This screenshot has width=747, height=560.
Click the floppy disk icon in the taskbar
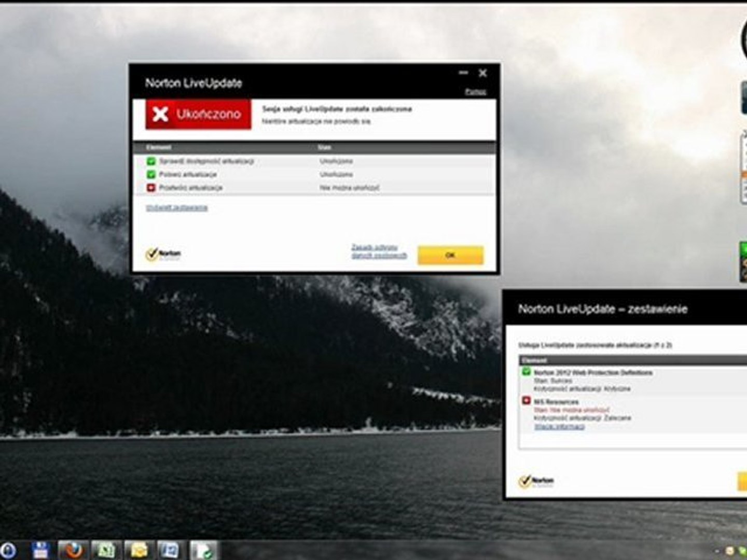tap(40, 551)
